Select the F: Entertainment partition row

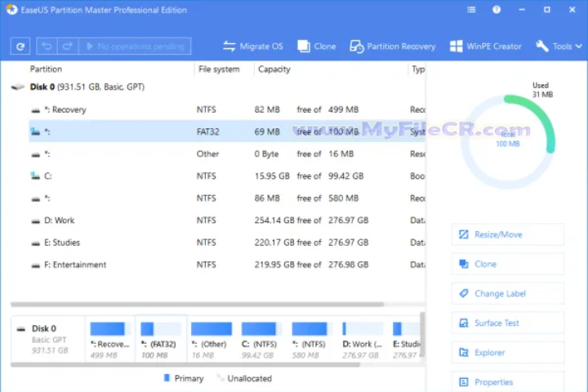227,265
